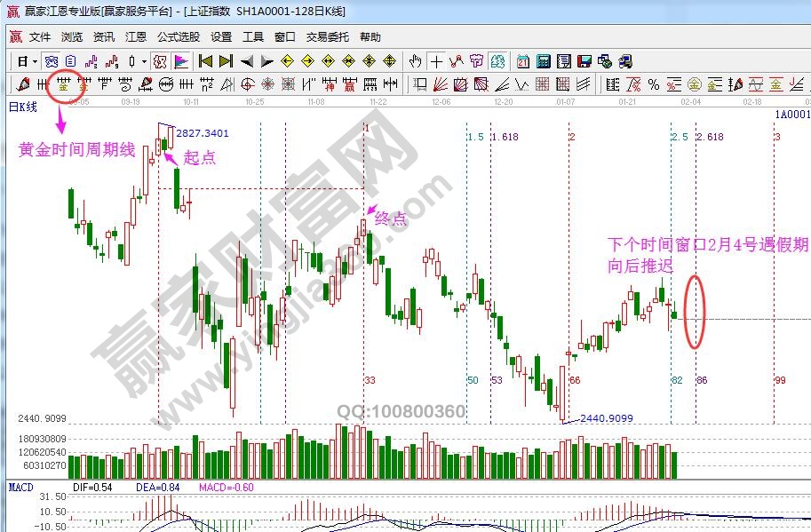This screenshot has width=811, height=532.
Task: Open the 公式选股 menu
Action: pyautogui.click(x=179, y=37)
